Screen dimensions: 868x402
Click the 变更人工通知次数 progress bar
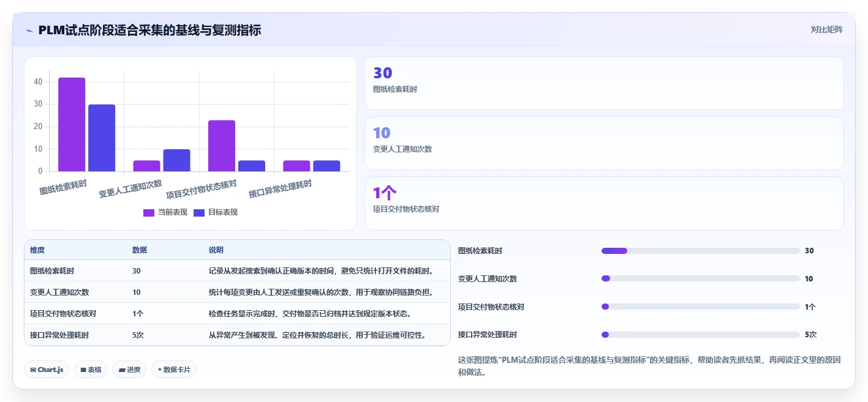[701, 278]
